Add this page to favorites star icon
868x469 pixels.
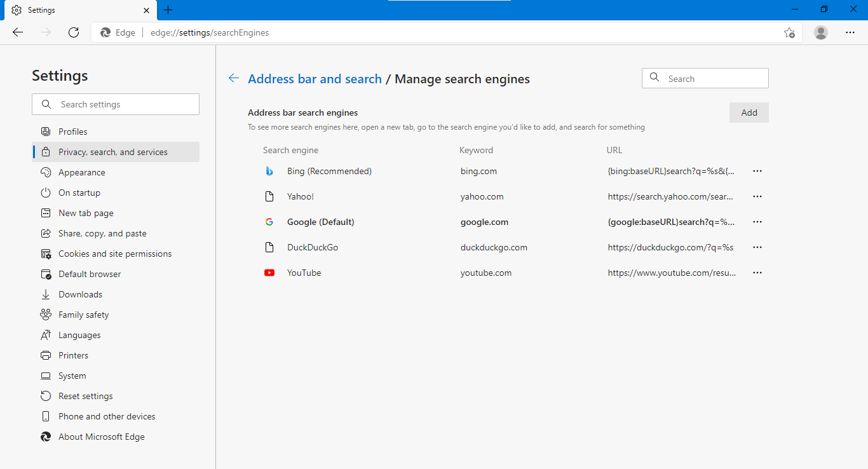click(x=789, y=32)
